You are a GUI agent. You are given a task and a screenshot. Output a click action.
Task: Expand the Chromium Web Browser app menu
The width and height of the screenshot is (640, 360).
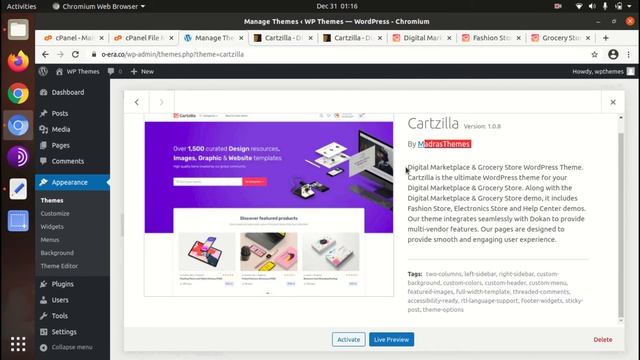coord(99,6)
